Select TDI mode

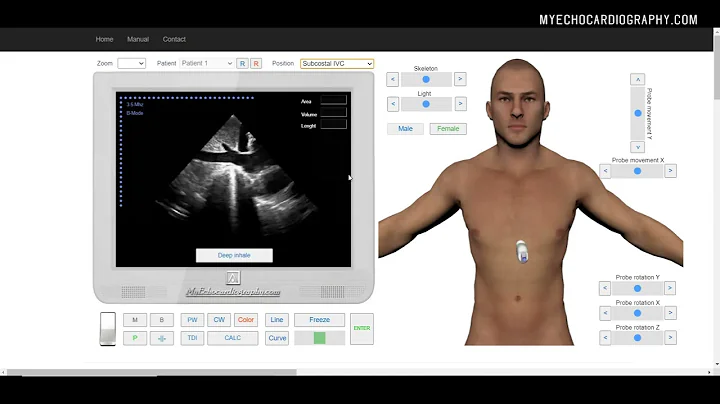(x=192, y=338)
